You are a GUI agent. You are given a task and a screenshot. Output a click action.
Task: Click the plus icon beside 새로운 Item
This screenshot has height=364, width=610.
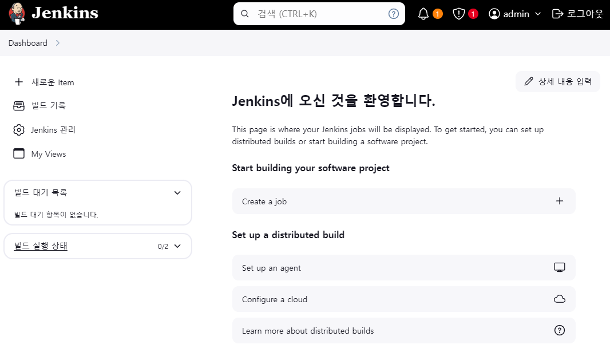point(19,82)
